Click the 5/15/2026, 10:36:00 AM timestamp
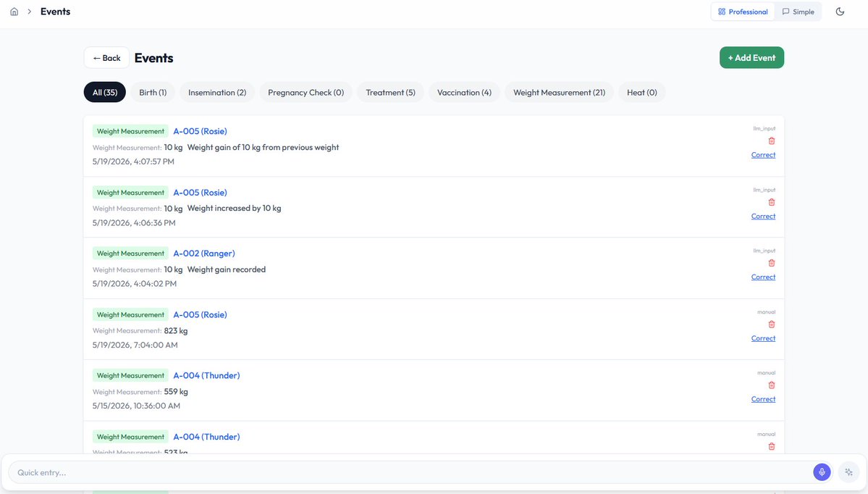This screenshot has width=868, height=494. pos(136,406)
